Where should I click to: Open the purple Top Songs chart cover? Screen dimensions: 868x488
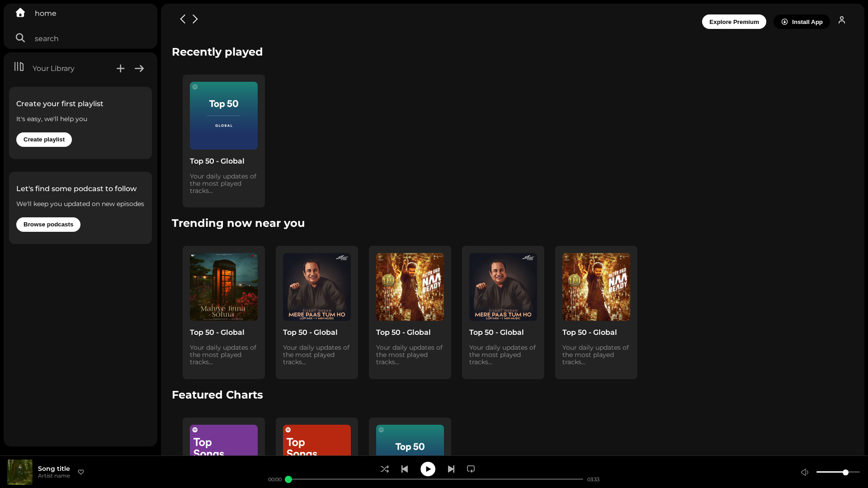[224, 440]
